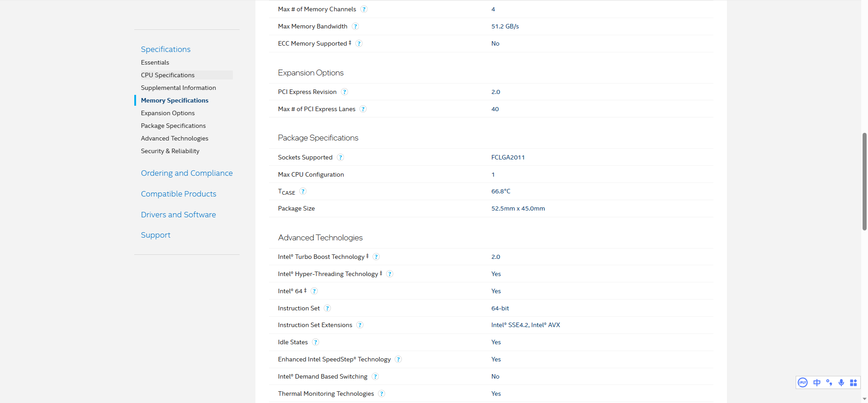Click help icon beside Sockets Supported
The height and width of the screenshot is (403, 868).
[340, 158]
